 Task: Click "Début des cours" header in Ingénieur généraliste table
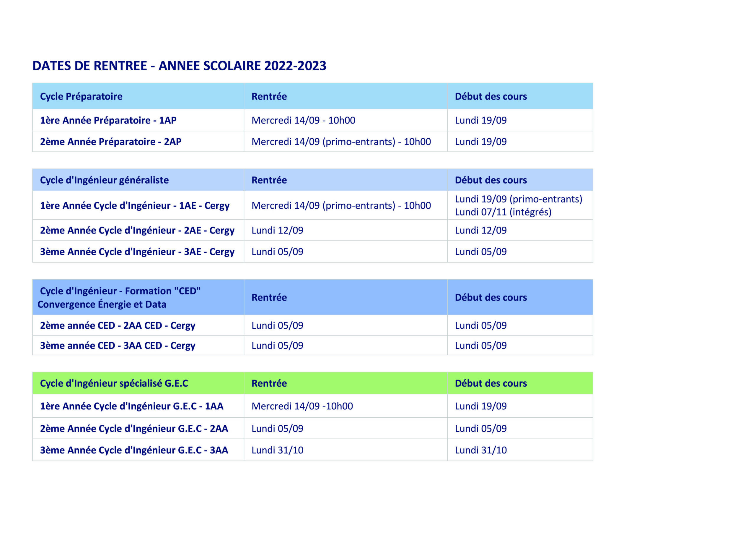click(x=491, y=180)
